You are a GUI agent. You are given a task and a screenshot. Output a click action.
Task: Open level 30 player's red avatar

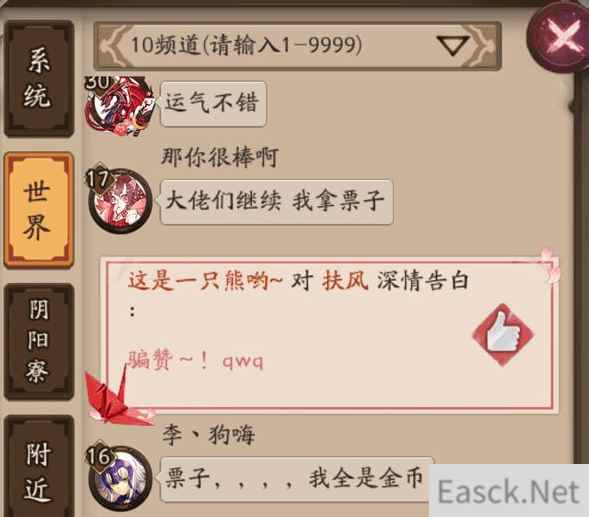tap(119, 105)
